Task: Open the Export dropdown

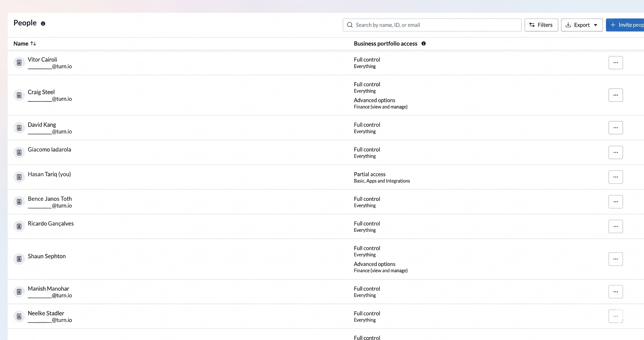Action: (582, 25)
